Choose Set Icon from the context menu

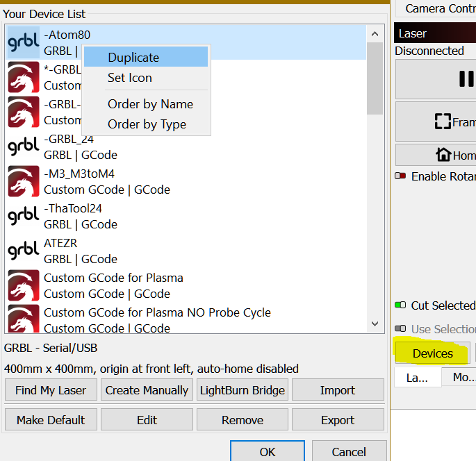[x=129, y=78]
